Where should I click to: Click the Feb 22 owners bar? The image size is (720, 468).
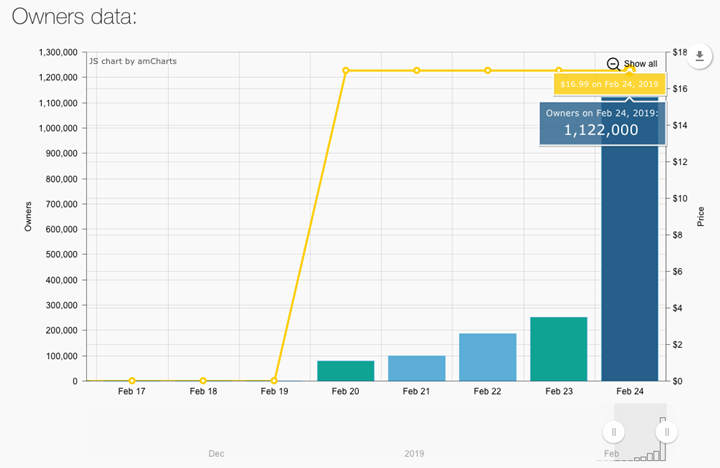[488, 357]
